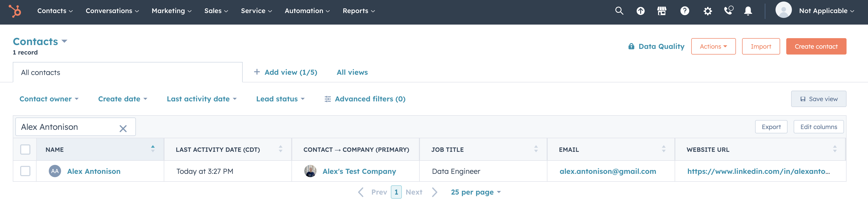Open Data Quality page

tap(661, 47)
